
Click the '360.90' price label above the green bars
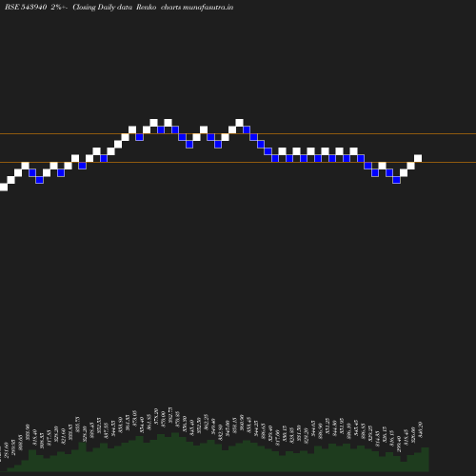[x=242, y=423]
